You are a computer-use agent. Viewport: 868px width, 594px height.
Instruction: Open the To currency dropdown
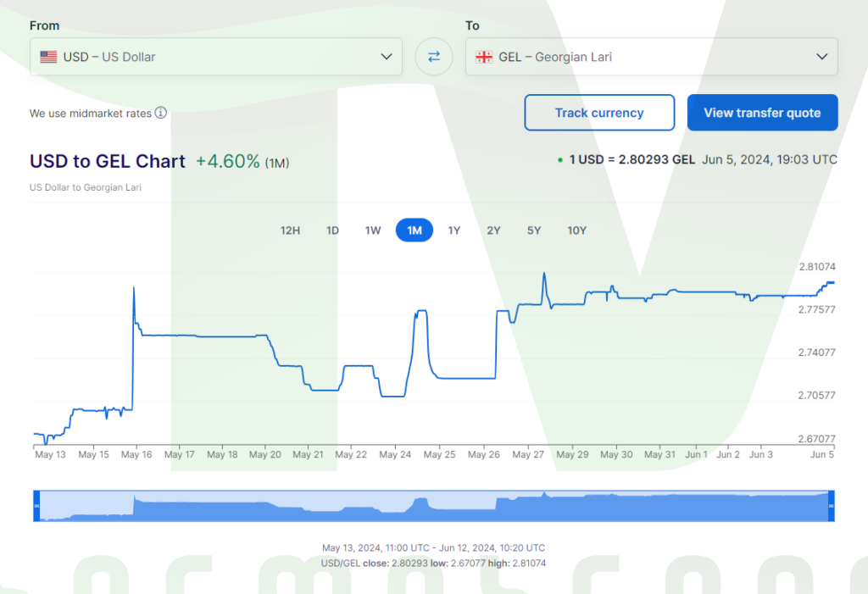[x=651, y=57]
